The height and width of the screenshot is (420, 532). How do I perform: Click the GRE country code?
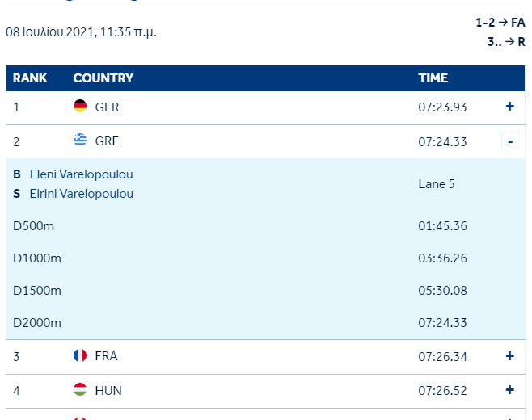coord(107,141)
